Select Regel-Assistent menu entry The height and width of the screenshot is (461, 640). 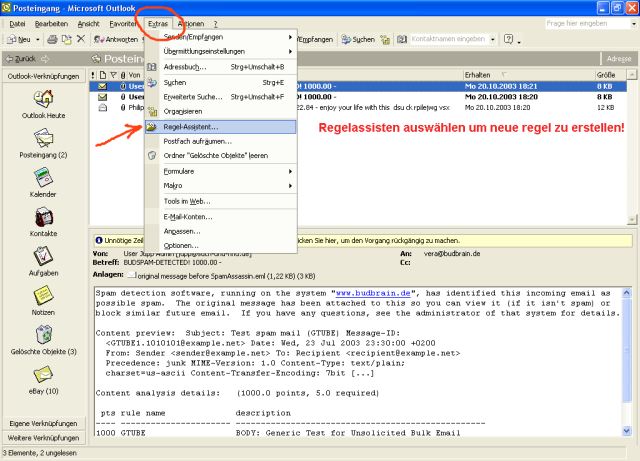tap(190, 127)
